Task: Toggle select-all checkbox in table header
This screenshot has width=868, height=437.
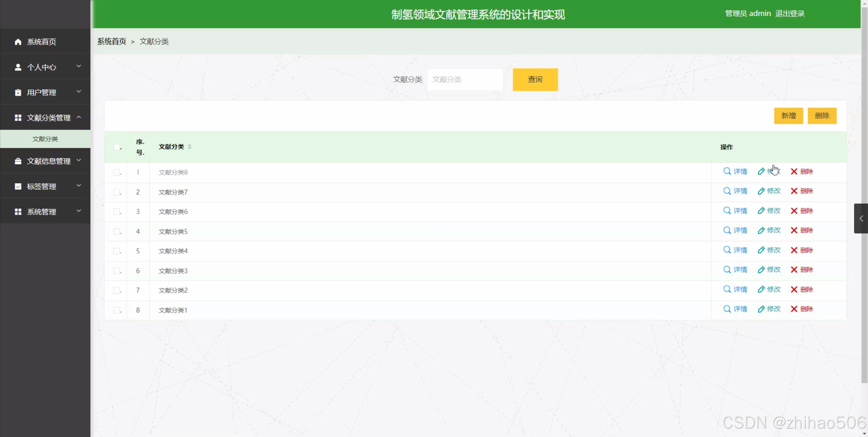Action: pyautogui.click(x=117, y=147)
